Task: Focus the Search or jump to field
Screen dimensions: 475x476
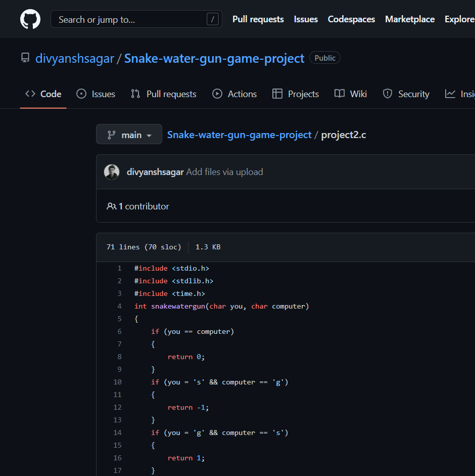Action: 136,19
